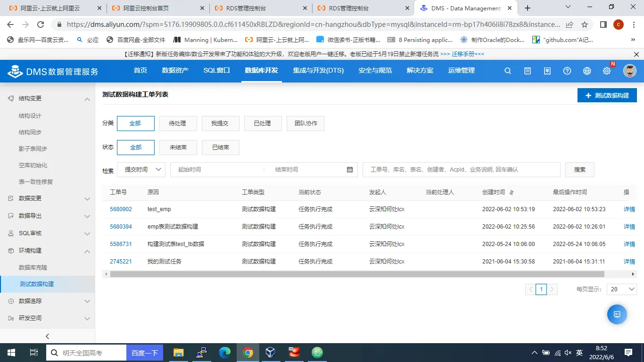The image size is (644, 362).
Task: Open the work order list icon in header
Action: tap(528, 71)
